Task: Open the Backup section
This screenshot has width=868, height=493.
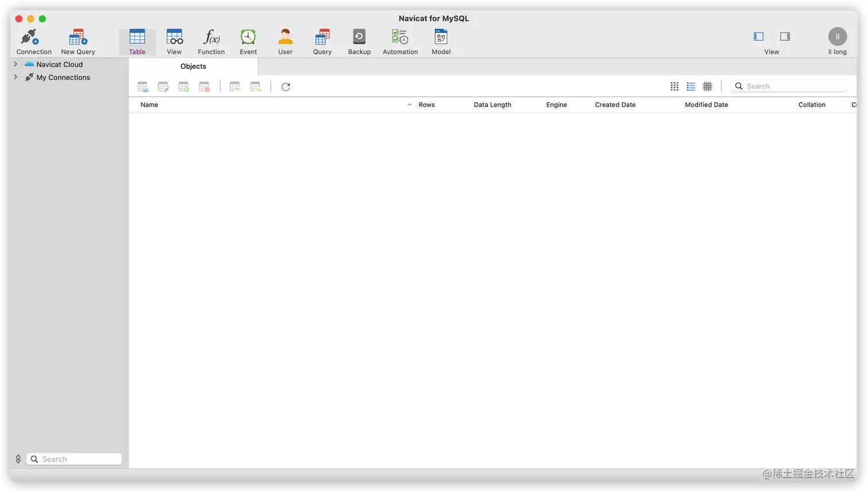Action: click(359, 42)
